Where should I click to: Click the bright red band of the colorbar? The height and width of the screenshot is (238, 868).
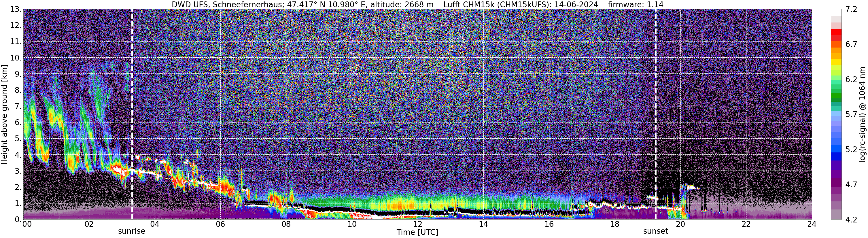836,32
